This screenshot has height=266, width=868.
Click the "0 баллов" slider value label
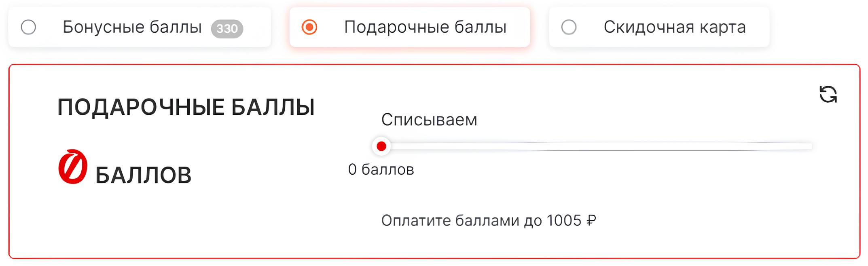pyautogui.click(x=381, y=170)
